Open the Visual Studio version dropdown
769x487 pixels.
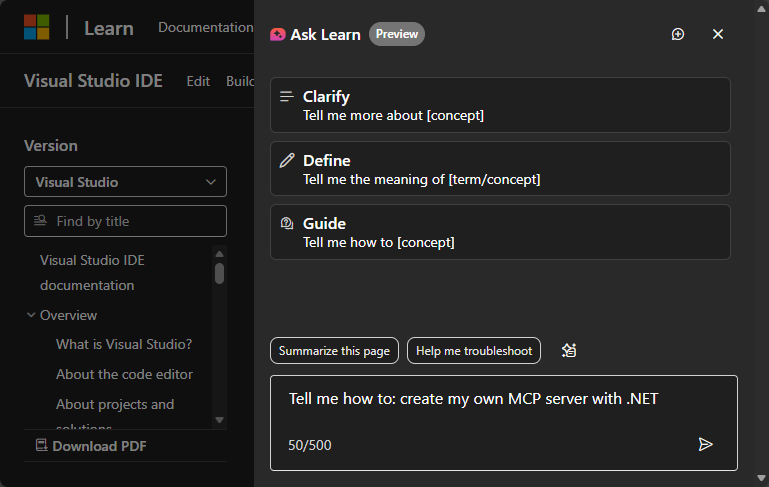click(125, 182)
